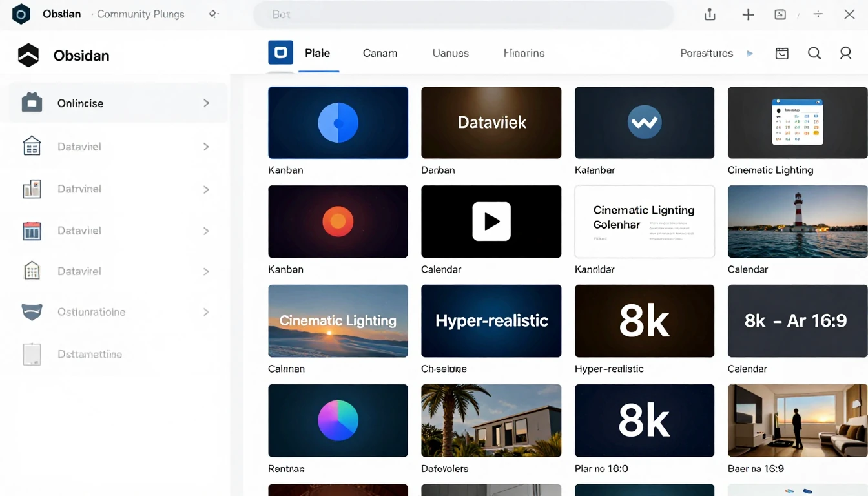Screen dimensions: 868x496
Task: Open the orange circle Kanban thumbnail
Action: click(x=338, y=222)
